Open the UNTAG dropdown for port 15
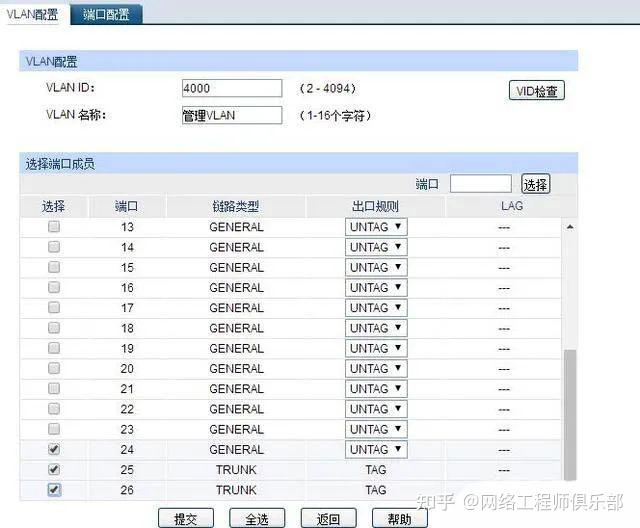 pyautogui.click(x=376, y=267)
